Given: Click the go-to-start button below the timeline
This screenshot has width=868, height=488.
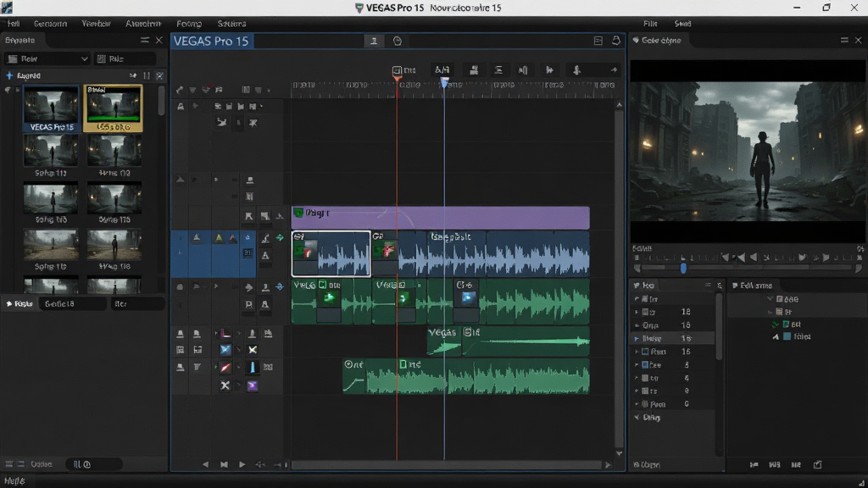Looking at the screenshot, I should tap(224, 465).
